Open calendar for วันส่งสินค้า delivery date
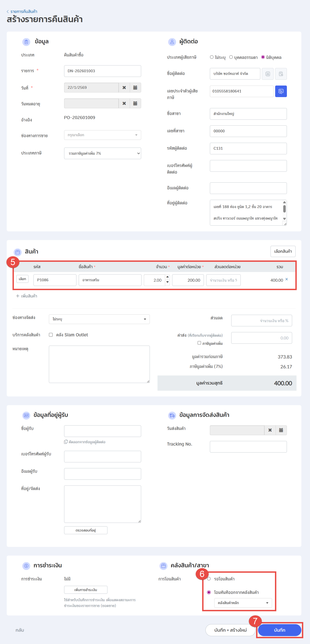This screenshot has height=644, width=310. (281, 430)
